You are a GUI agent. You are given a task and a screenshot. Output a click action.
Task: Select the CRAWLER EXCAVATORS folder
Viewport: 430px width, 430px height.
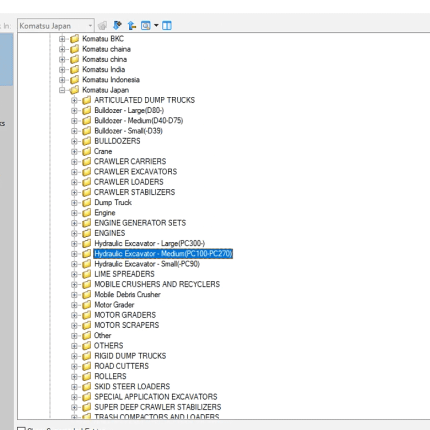[x=135, y=172]
